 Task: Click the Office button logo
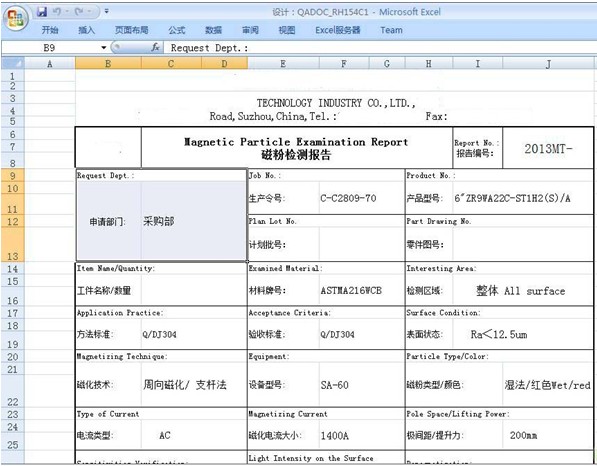pyautogui.click(x=16, y=18)
